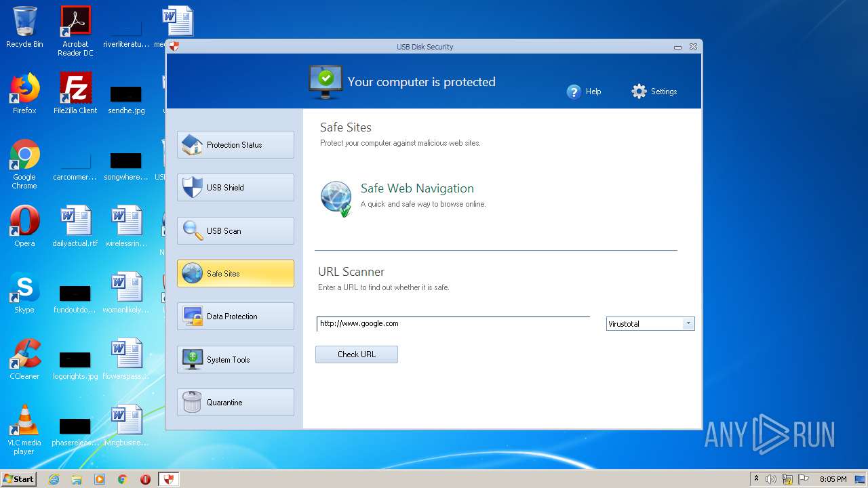This screenshot has height=488, width=868.
Task: Select the Safe Sites section
Action: [235, 273]
